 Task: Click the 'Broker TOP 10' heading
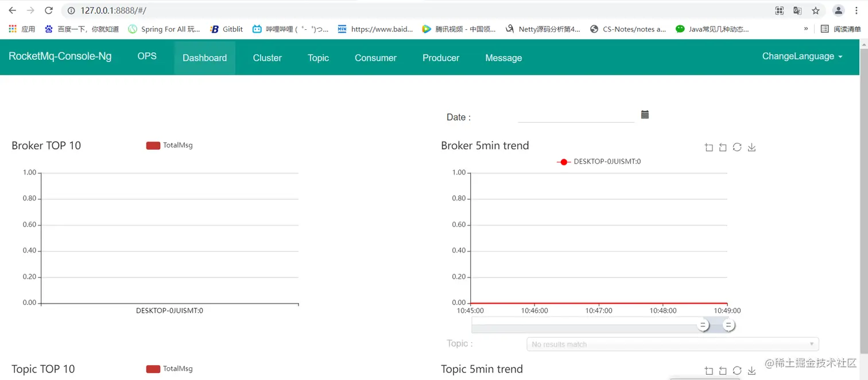pyautogui.click(x=46, y=146)
